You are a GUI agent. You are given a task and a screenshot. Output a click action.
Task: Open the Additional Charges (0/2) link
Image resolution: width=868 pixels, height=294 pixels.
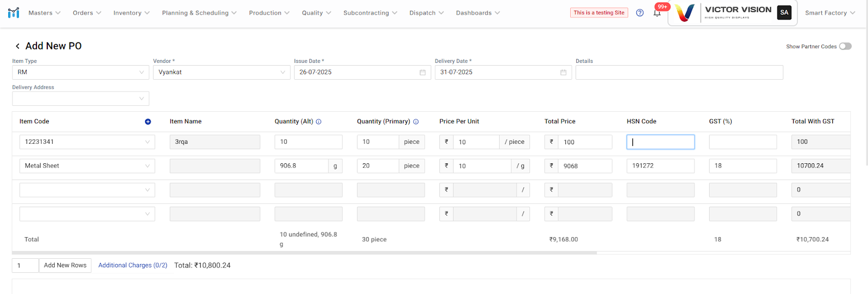(x=132, y=265)
